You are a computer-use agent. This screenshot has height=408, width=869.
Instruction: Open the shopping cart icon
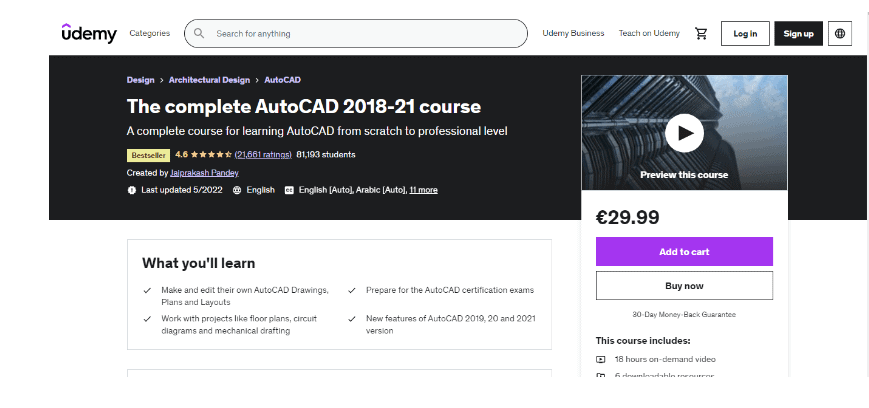point(701,34)
